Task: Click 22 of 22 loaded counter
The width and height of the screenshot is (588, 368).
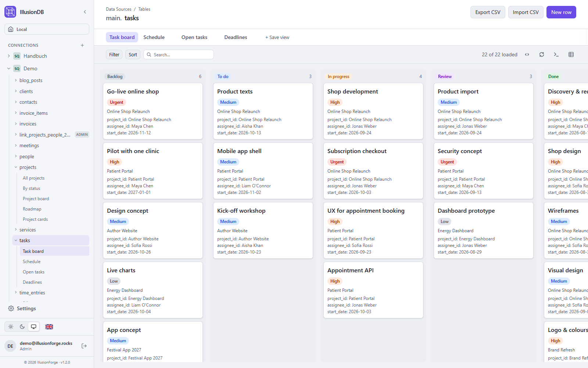Action: (499, 54)
